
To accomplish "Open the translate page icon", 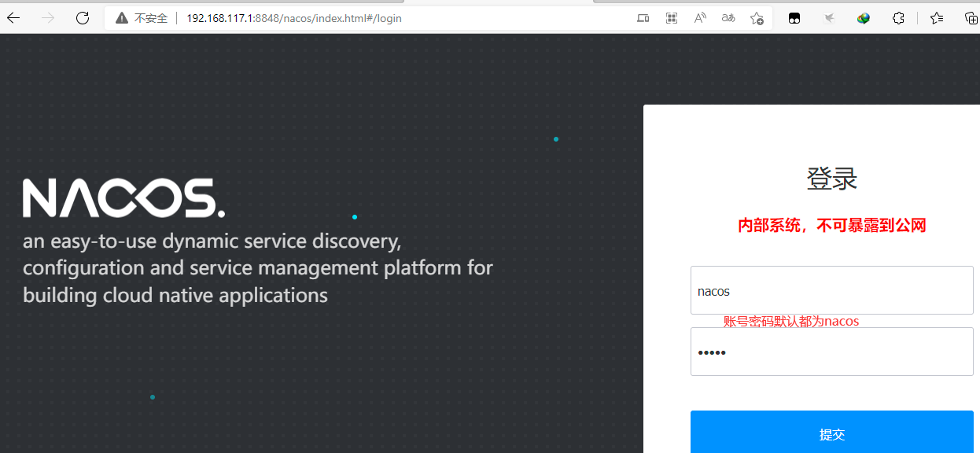I will [728, 18].
